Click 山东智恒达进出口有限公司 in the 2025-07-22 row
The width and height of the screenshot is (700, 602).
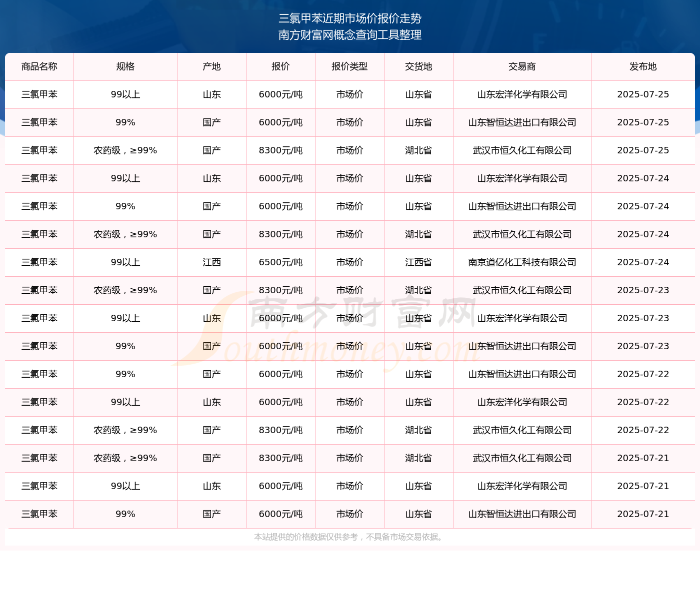point(522,374)
